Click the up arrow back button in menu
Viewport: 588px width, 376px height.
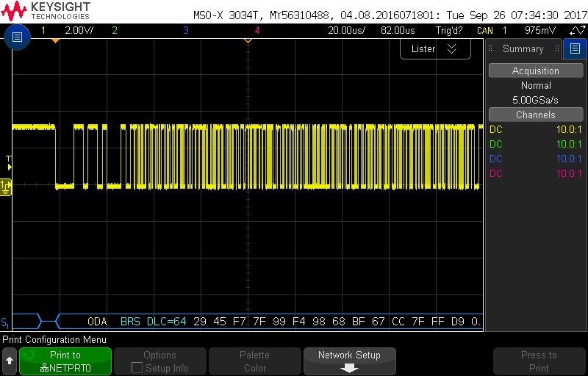[x=10, y=361]
